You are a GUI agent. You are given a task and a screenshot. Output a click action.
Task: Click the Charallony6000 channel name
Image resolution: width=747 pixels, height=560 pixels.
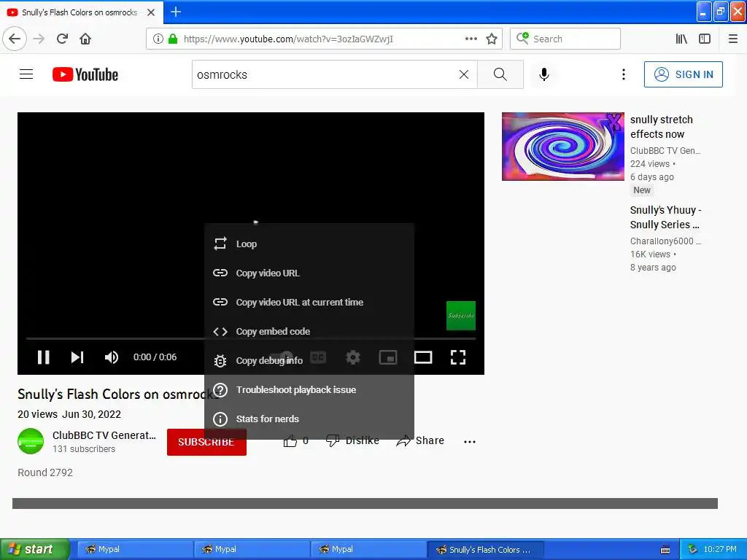tap(665, 241)
